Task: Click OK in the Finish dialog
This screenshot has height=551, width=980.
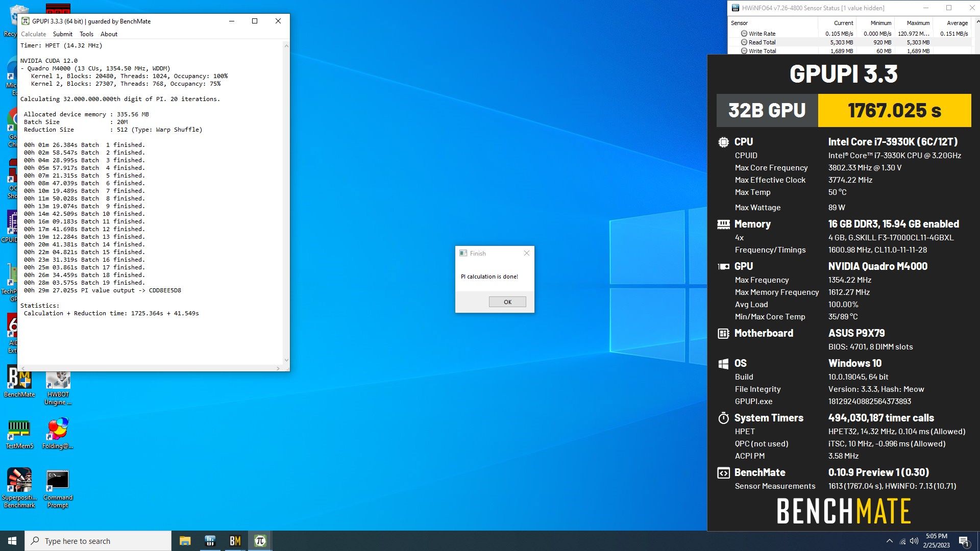Action: coord(507,302)
